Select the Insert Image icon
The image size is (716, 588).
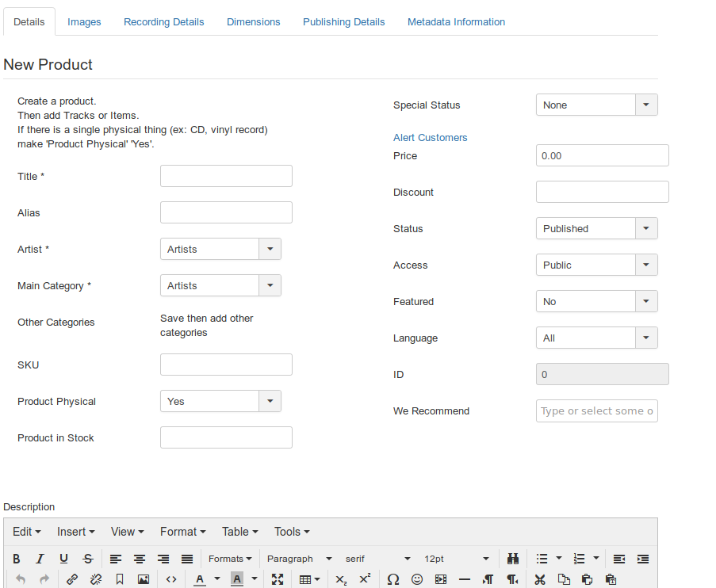144,579
